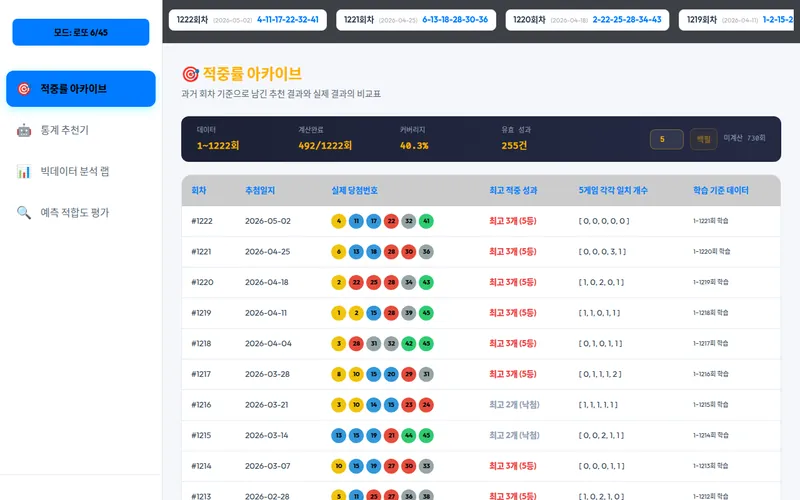Click the yellow ball 6 in row #1221
The height and width of the screenshot is (500, 800).
(x=338, y=252)
